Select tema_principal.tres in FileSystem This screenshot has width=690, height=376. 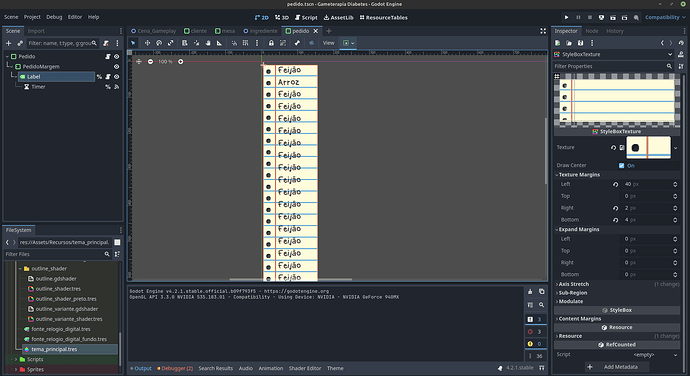pos(54,349)
